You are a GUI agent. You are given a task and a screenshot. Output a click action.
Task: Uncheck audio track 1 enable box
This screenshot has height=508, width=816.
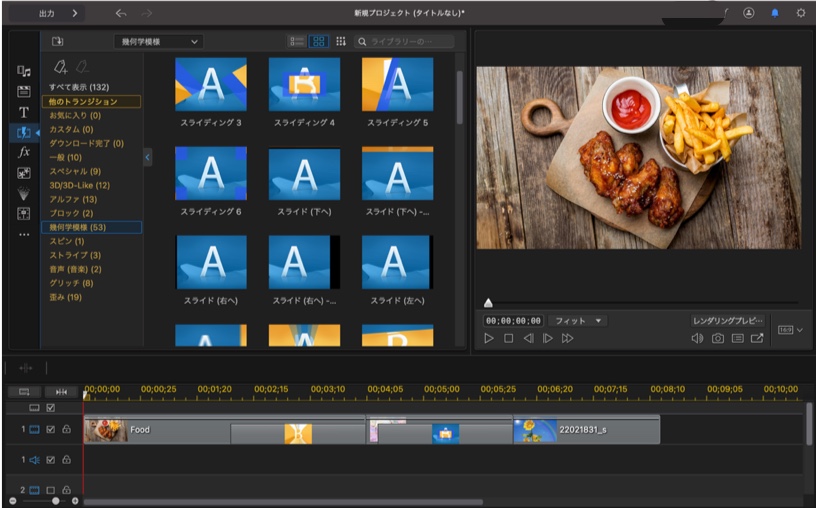[51, 460]
